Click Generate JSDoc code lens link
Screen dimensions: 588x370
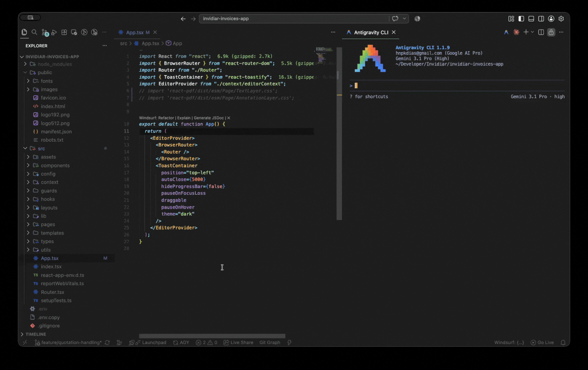209,118
